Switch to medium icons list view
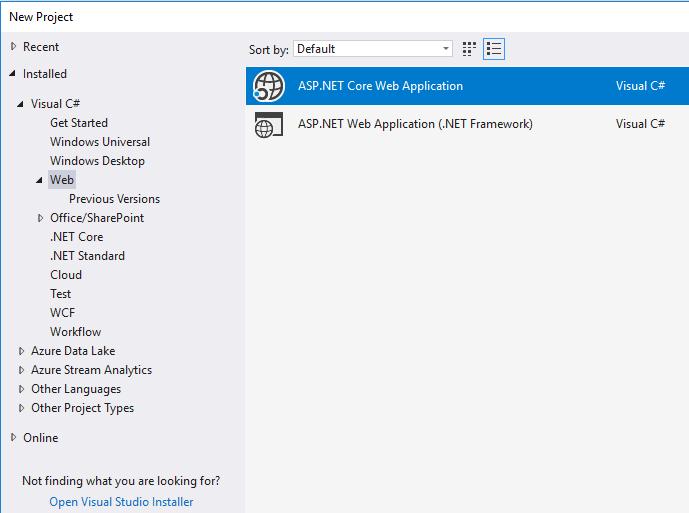This screenshot has height=513, width=689. (494, 49)
